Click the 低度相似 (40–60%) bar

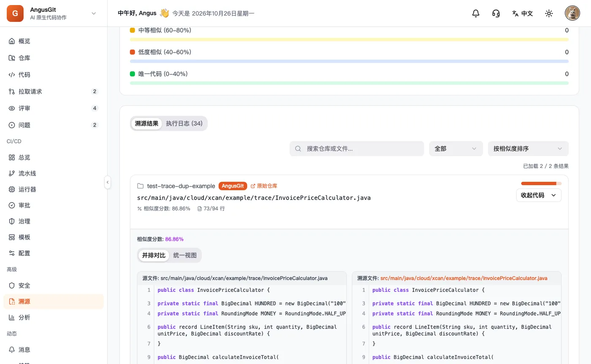coord(349,61)
